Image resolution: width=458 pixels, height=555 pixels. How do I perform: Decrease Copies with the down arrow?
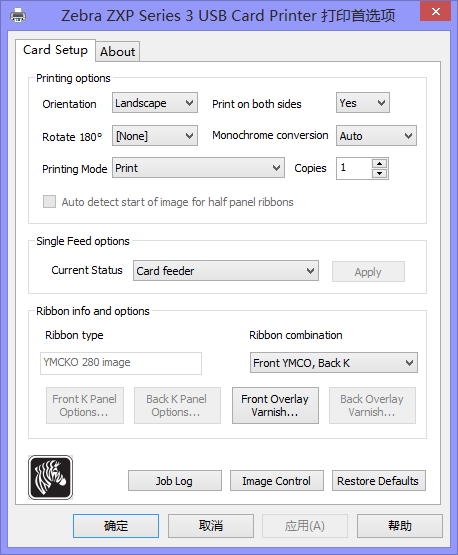(x=379, y=173)
